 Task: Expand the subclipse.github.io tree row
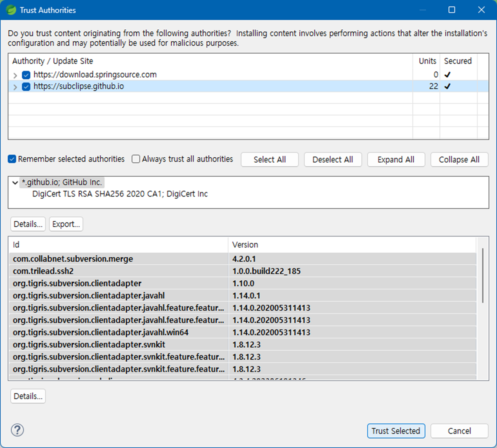click(15, 87)
